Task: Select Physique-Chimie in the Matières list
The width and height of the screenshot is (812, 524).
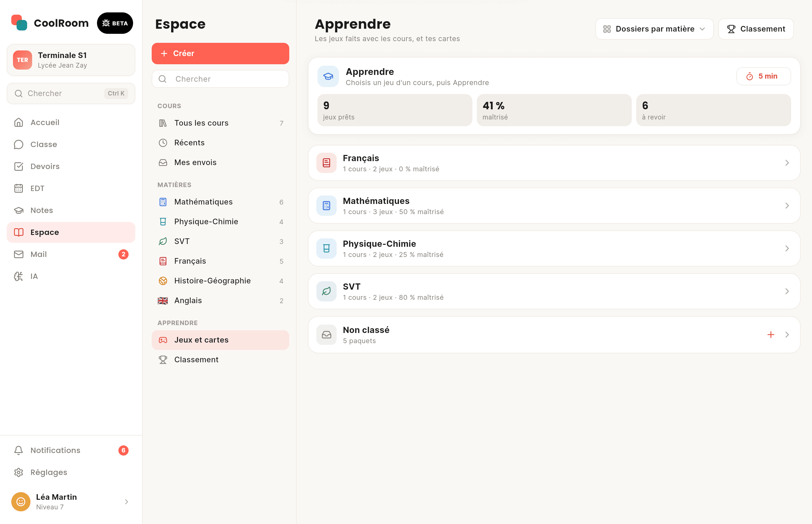Action: click(x=220, y=221)
